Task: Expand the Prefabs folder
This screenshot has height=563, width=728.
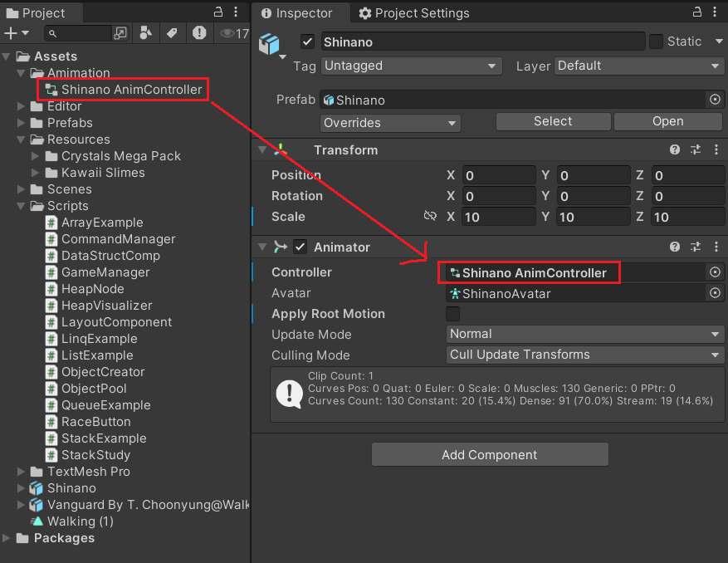Action: [21, 123]
